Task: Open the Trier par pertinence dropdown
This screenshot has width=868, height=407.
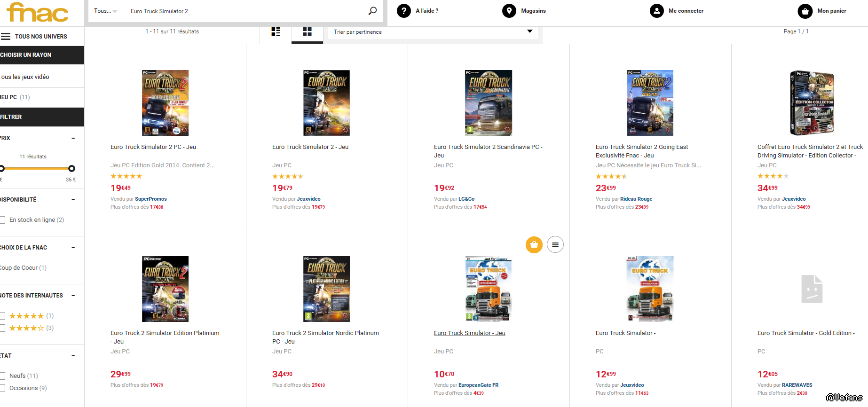Action: pos(433,32)
